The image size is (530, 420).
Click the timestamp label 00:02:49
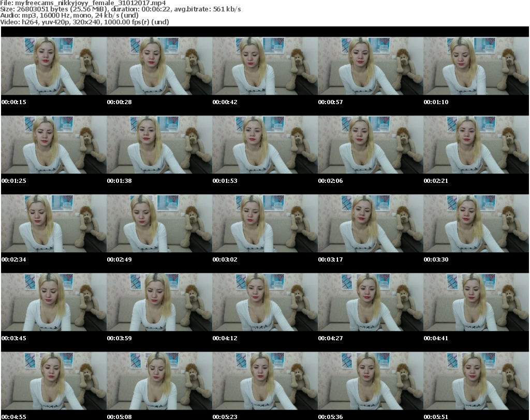click(x=120, y=259)
